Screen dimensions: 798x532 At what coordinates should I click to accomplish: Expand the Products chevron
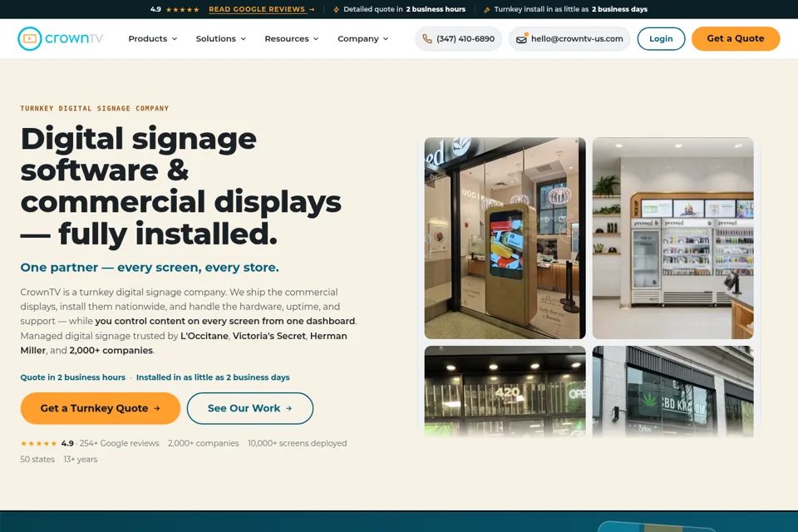[175, 39]
